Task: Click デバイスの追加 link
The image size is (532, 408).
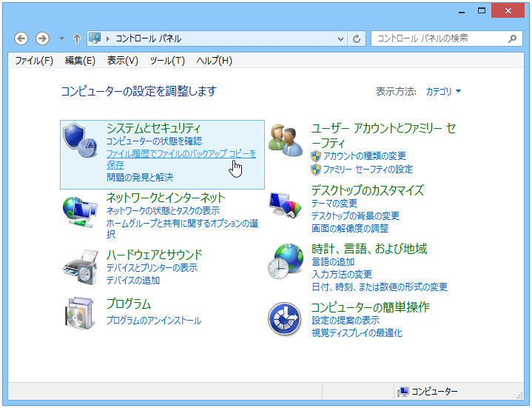Action: click(x=133, y=281)
